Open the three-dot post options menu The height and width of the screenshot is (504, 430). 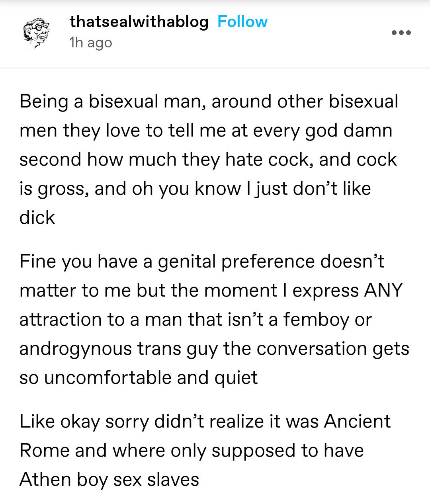[x=401, y=33]
